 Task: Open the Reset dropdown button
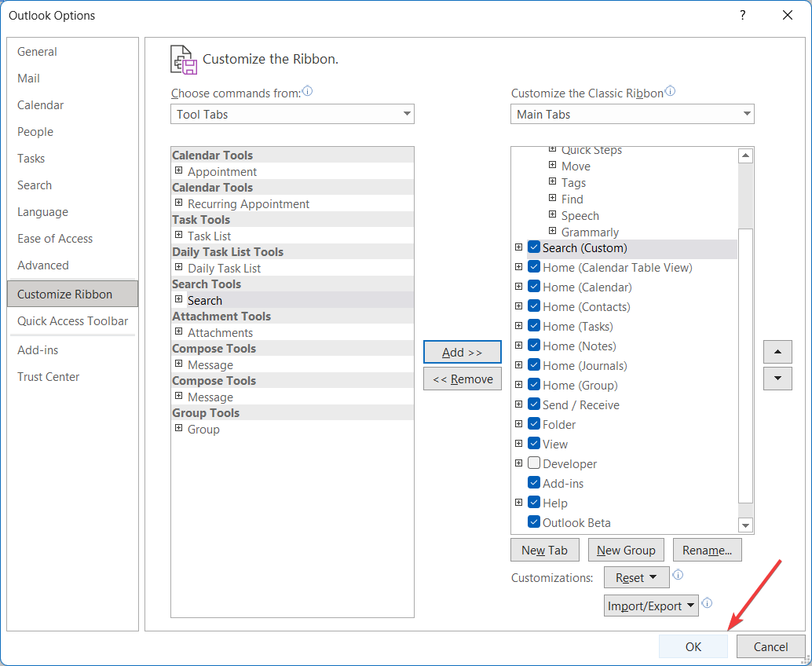[636, 577]
